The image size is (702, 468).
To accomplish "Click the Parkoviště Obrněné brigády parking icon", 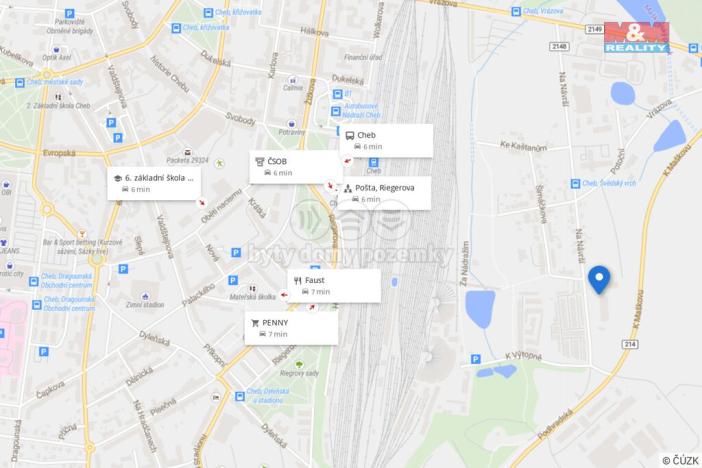I will (x=69, y=14).
